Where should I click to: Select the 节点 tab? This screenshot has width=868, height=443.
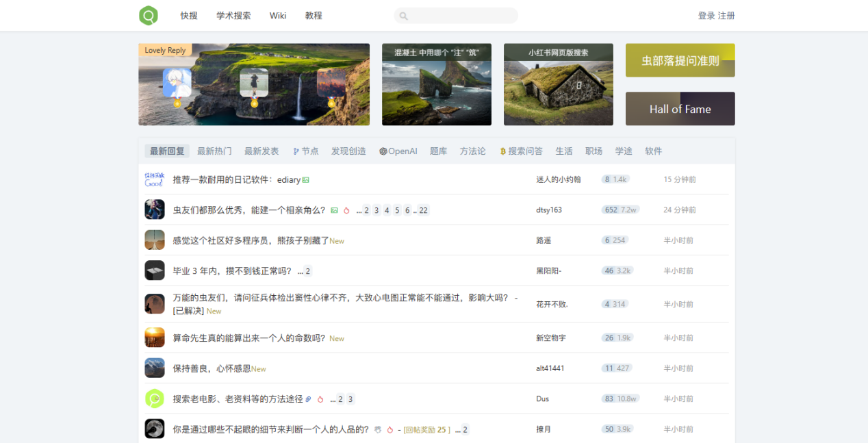[305, 151]
